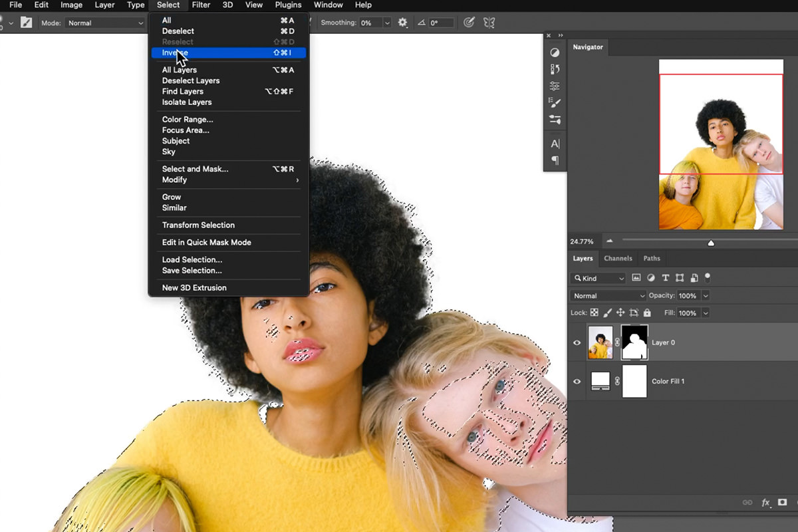Screen dimensions: 798x532
Task: Open the Properties panel sliders icon
Action: [x=555, y=85]
